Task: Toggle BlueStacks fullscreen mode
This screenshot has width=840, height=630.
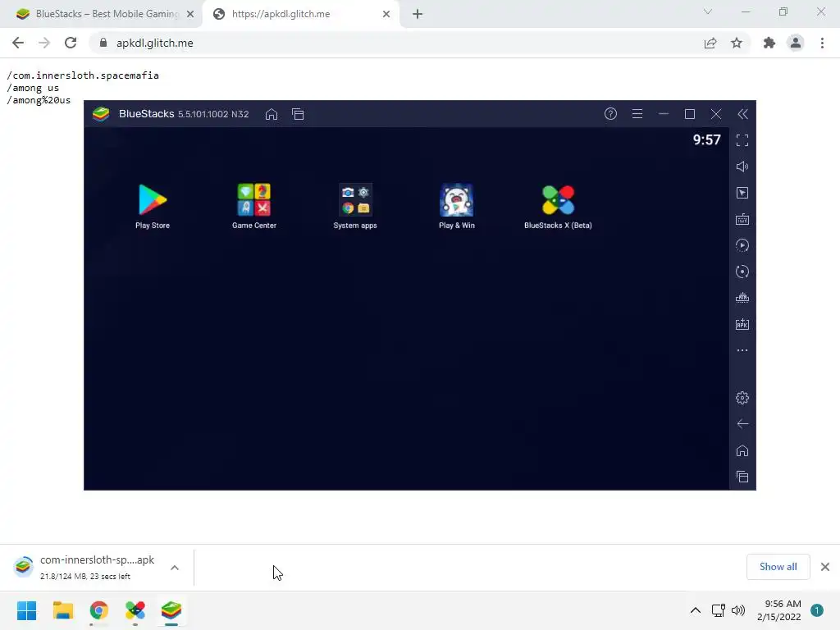Action: click(x=742, y=140)
